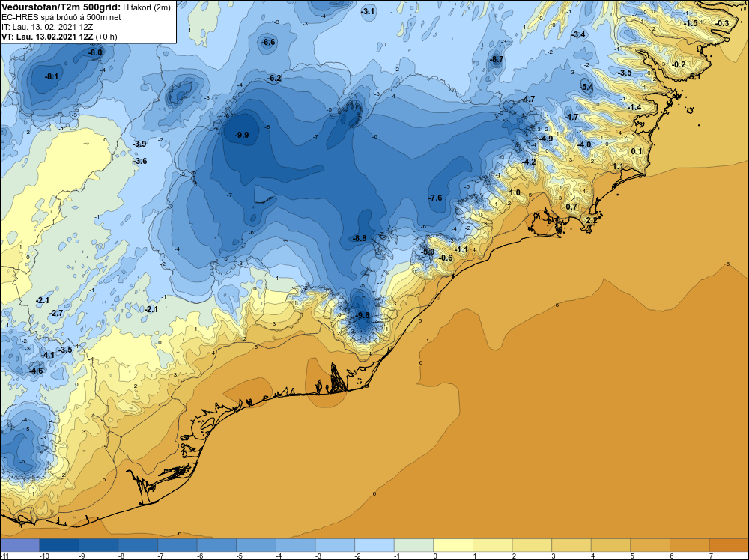Select the -5.4 temperature label
Screen dimensions: 749x560
pyautogui.click(x=586, y=87)
